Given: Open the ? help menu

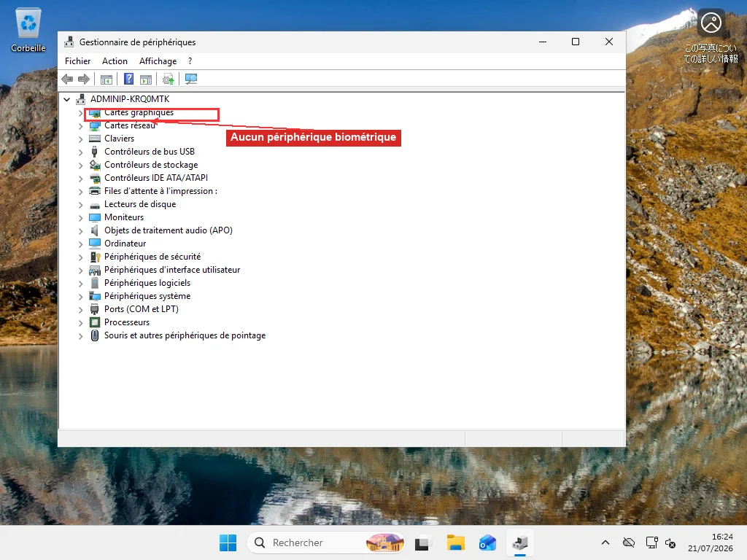Looking at the screenshot, I should tap(190, 61).
